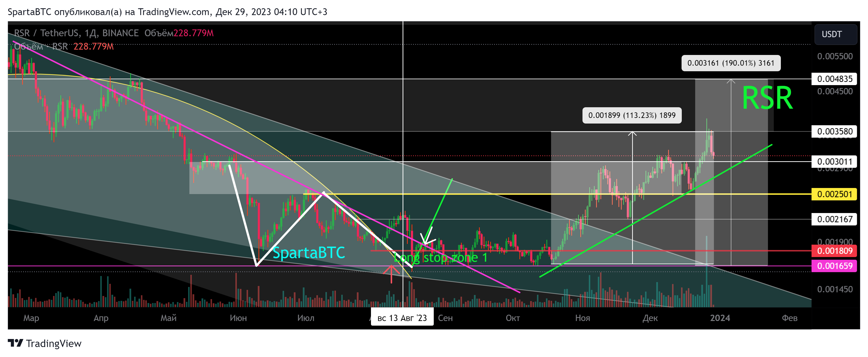Click Сен on the time axis
Image resolution: width=868 pixels, height=357 pixels.
(445, 318)
